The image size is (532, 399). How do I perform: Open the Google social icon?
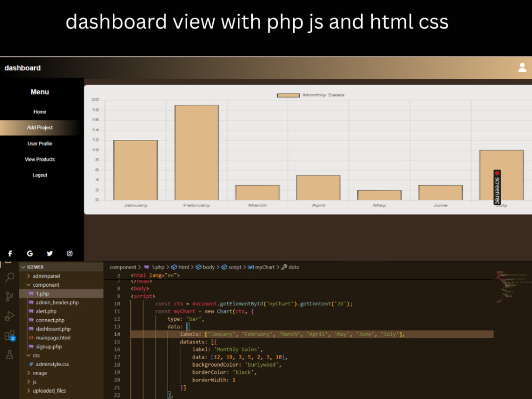click(x=30, y=253)
